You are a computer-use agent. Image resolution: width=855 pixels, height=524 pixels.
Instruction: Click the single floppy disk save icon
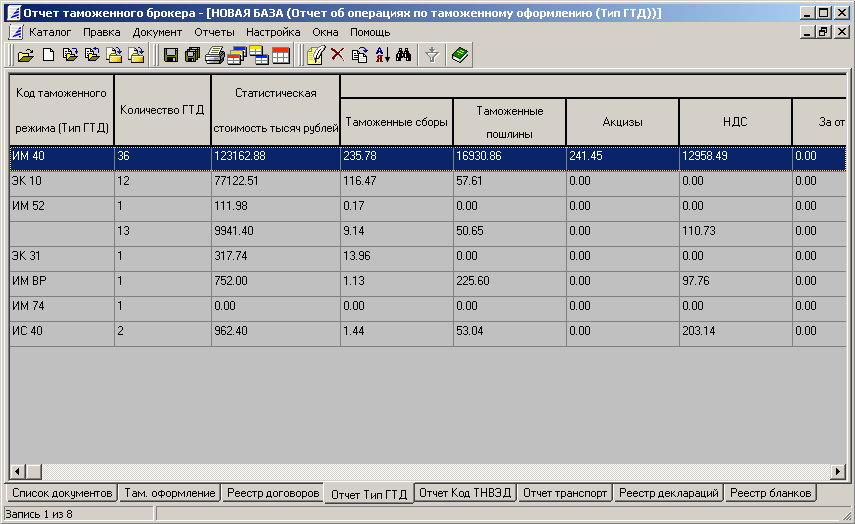tap(170, 56)
